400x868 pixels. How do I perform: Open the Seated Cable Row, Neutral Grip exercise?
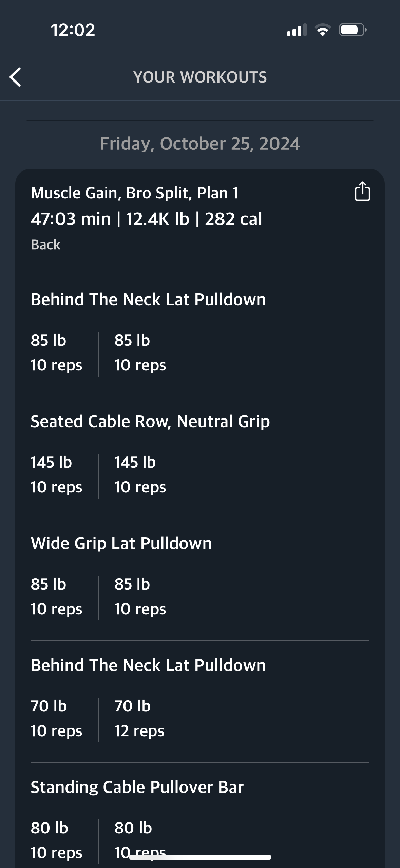[150, 421]
